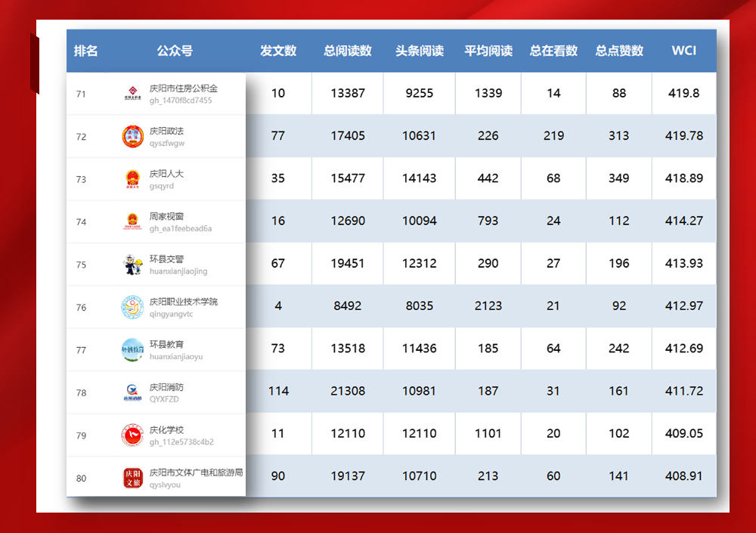The height and width of the screenshot is (533, 756).
Task: Open the 环县交警 account name
Action: click(166, 259)
